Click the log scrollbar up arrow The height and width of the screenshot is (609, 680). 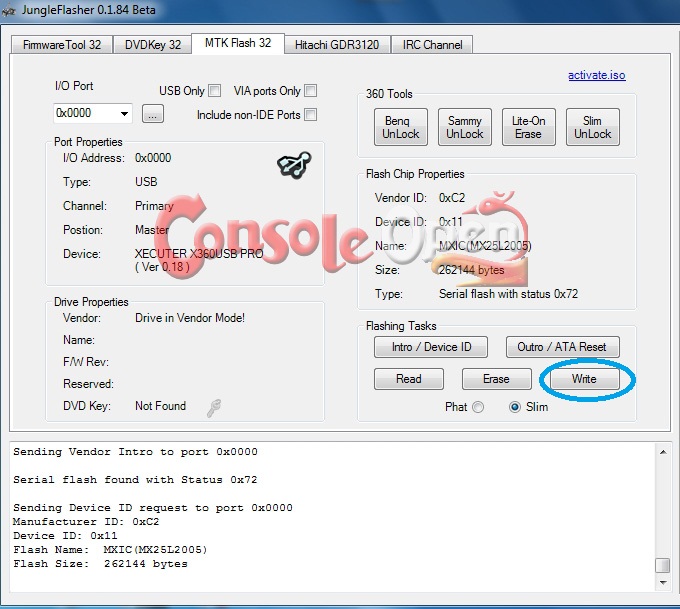coord(663,452)
